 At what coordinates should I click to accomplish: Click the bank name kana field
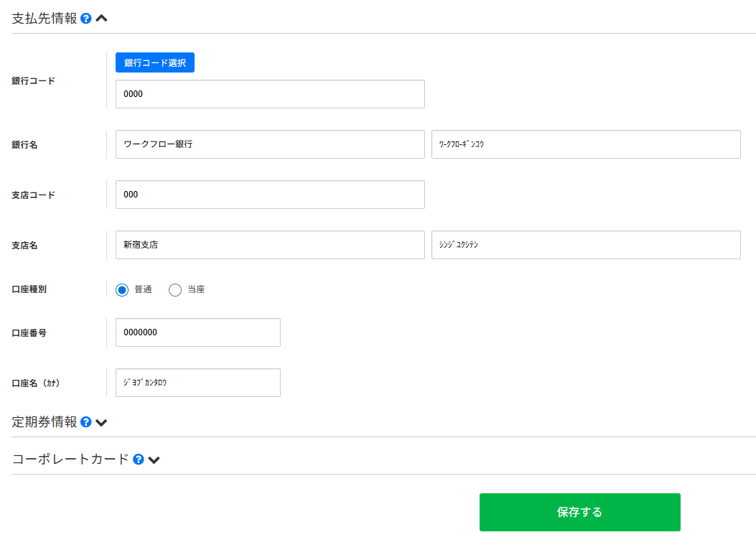click(586, 144)
